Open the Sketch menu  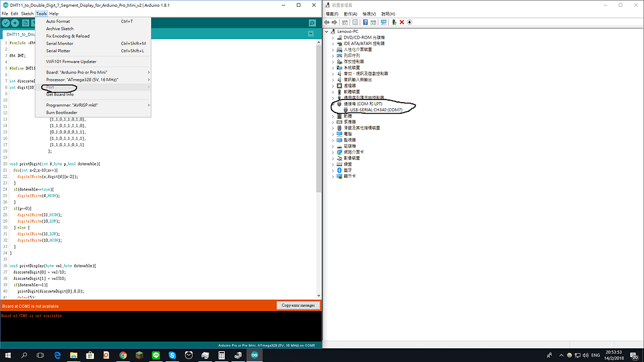pos(26,12)
